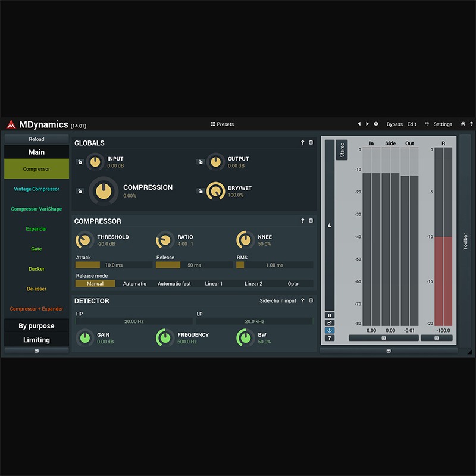Click the large Compression knob
This screenshot has width=476, height=476.
coord(104,191)
